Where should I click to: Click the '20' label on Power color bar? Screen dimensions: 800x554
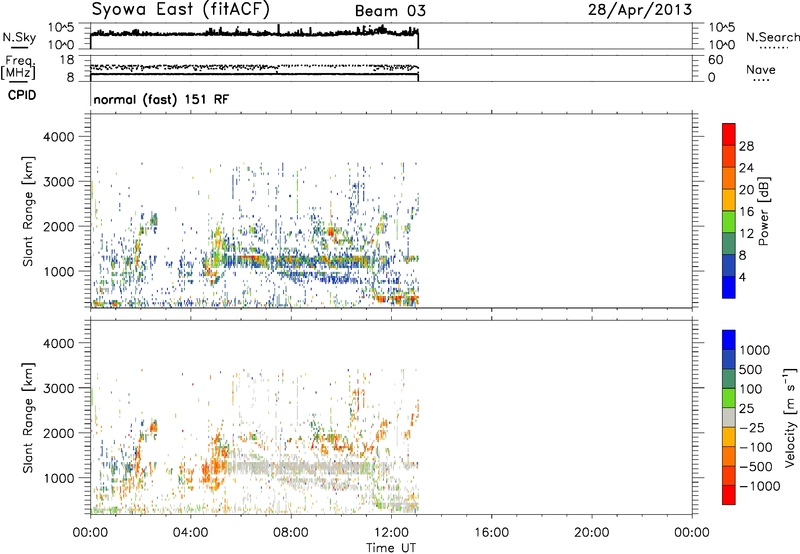pos(746,190)
